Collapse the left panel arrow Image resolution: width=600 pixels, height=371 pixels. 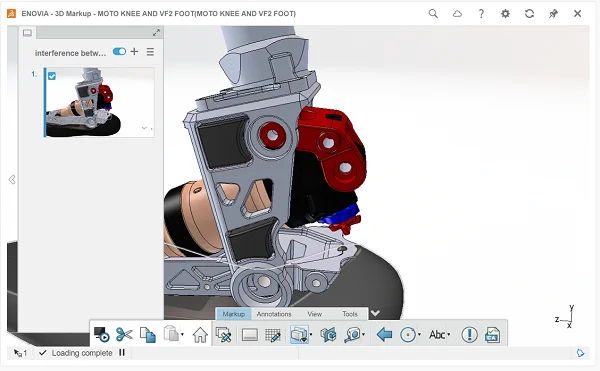click(x=12, y=179)
